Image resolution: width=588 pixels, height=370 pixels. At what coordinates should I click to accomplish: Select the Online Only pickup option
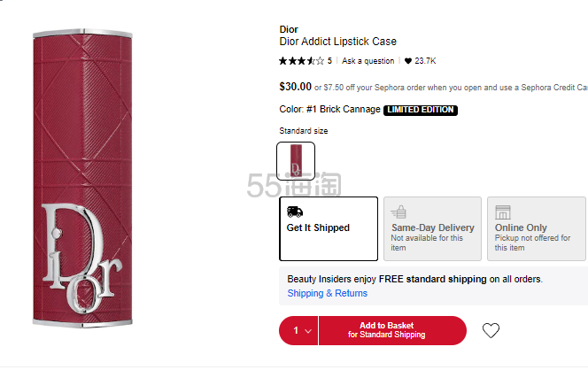pos(537,228)
